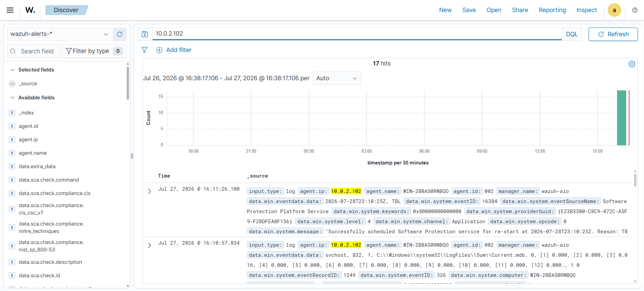The height and width of the screenshot is (291, 644).
Task: Click Open in the top menu
Action: (494, 10)
